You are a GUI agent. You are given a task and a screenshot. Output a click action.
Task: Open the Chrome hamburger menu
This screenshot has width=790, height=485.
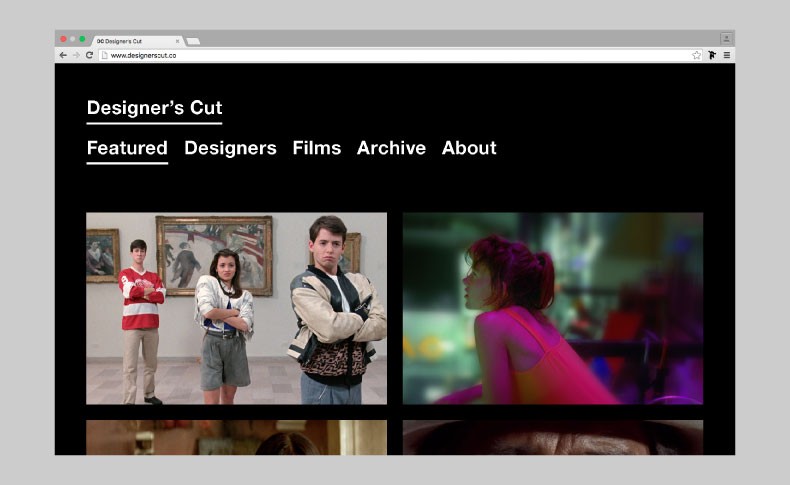[727, 55]
